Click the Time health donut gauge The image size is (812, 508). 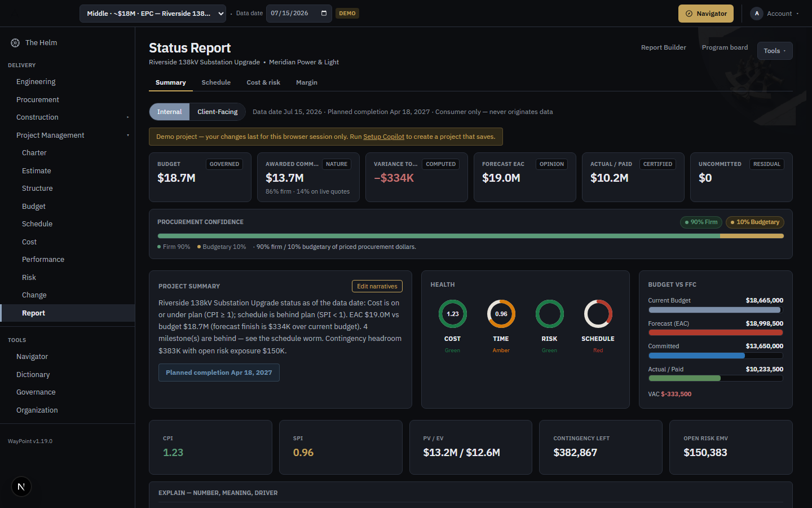click(501, 314)
